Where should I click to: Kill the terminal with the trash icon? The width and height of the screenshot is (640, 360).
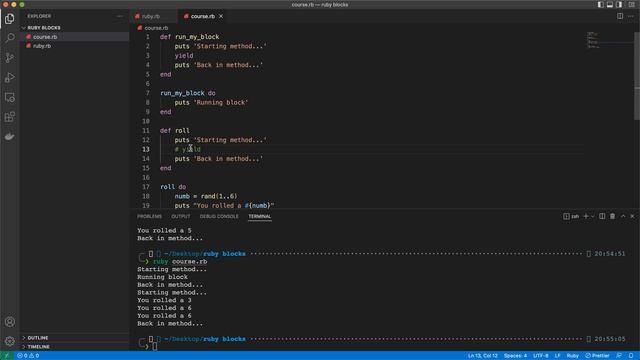pos(612,216)
